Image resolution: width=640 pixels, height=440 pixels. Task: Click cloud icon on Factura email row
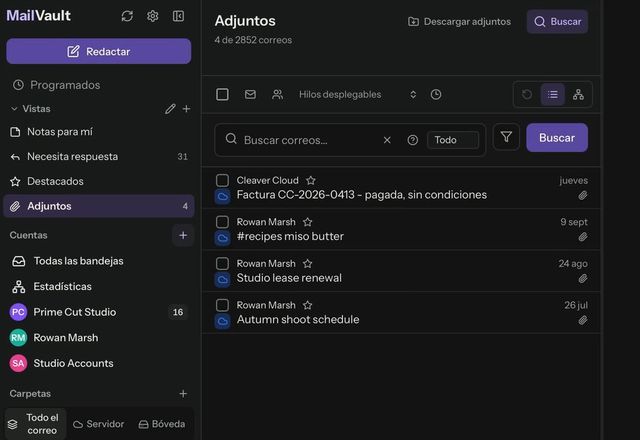pos(222,197)
